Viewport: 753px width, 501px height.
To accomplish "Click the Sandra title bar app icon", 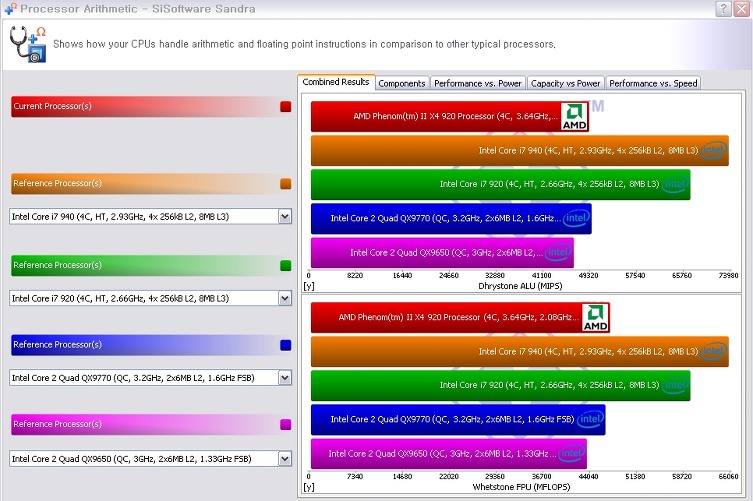I will point(10,8).
